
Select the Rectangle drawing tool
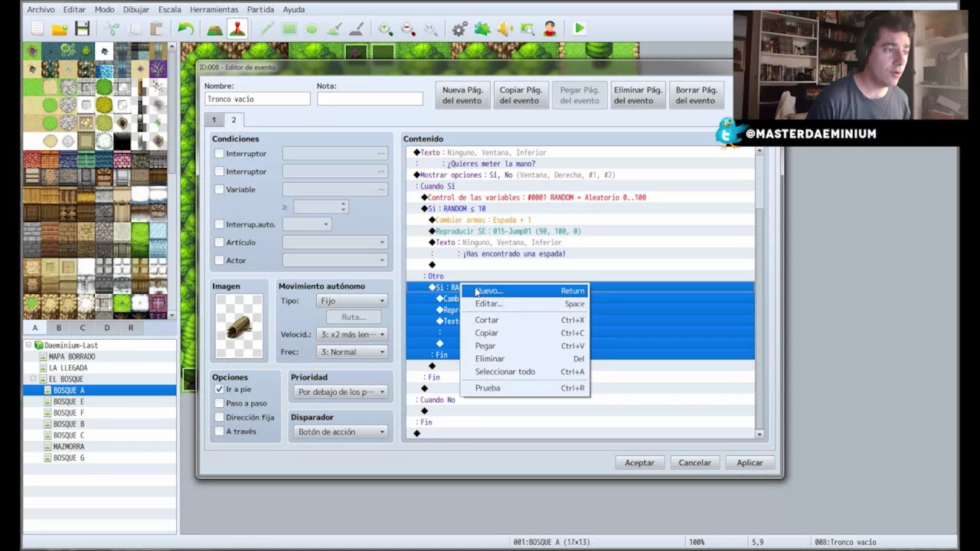289,29
